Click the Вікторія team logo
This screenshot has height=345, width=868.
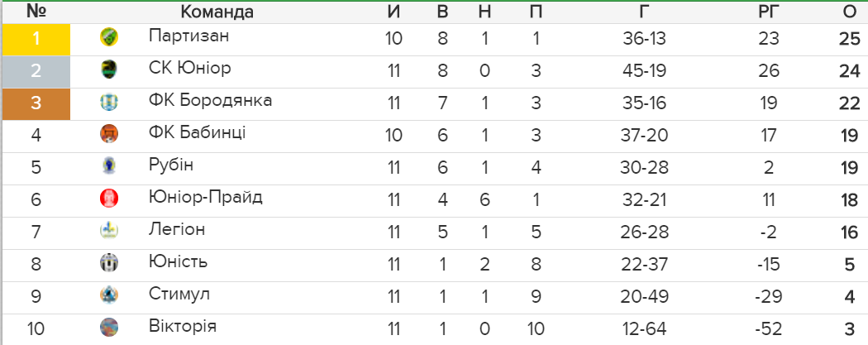click(x=109, y=327)
